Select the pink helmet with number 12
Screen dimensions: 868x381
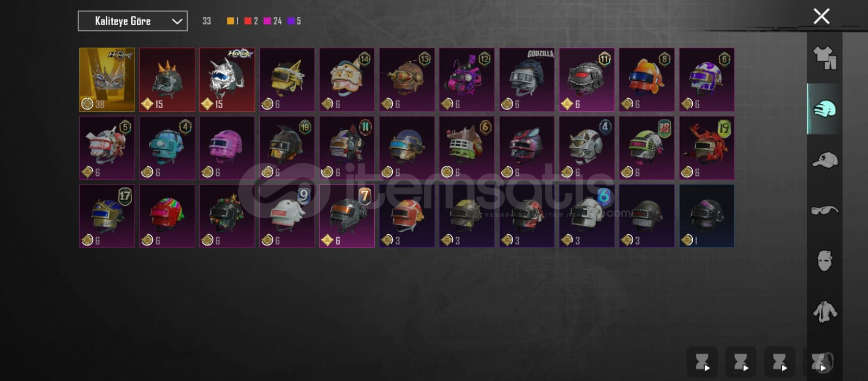click(x=467, y=79)
